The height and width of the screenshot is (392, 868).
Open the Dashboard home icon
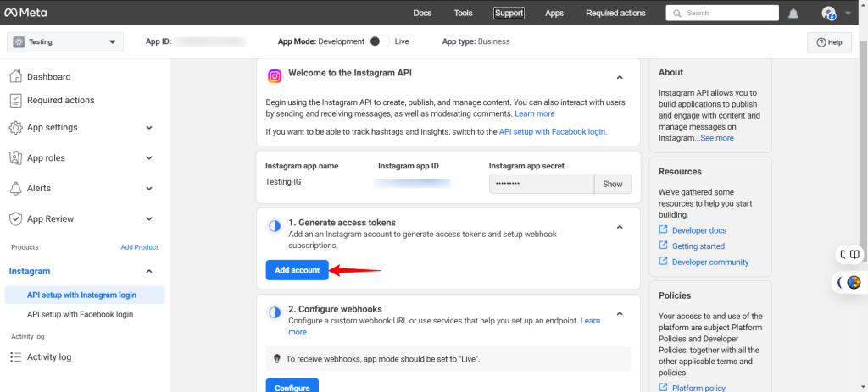pyautogui.click(x=15, y=77)
